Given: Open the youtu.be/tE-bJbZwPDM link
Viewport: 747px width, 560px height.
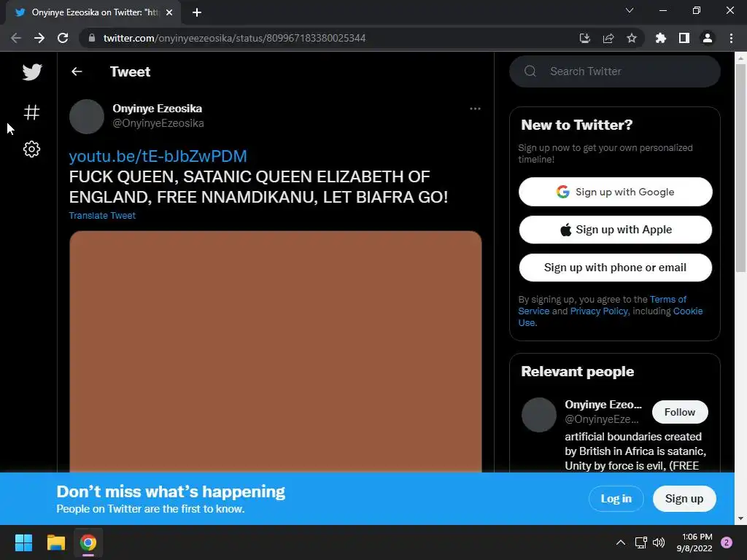Looking at the screenshot, I should 158,156.
